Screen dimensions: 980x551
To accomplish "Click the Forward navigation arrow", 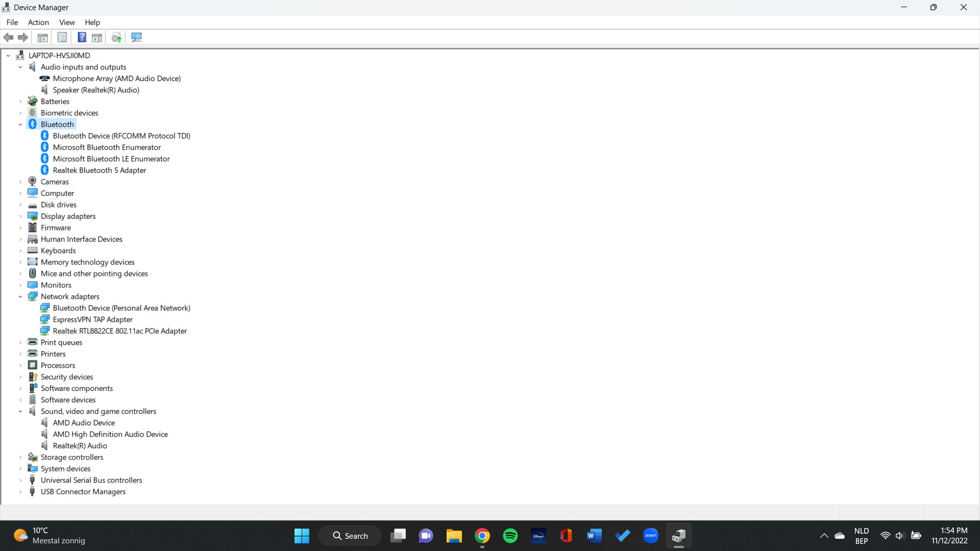I will pyautogui.click(x=23, y=37).
